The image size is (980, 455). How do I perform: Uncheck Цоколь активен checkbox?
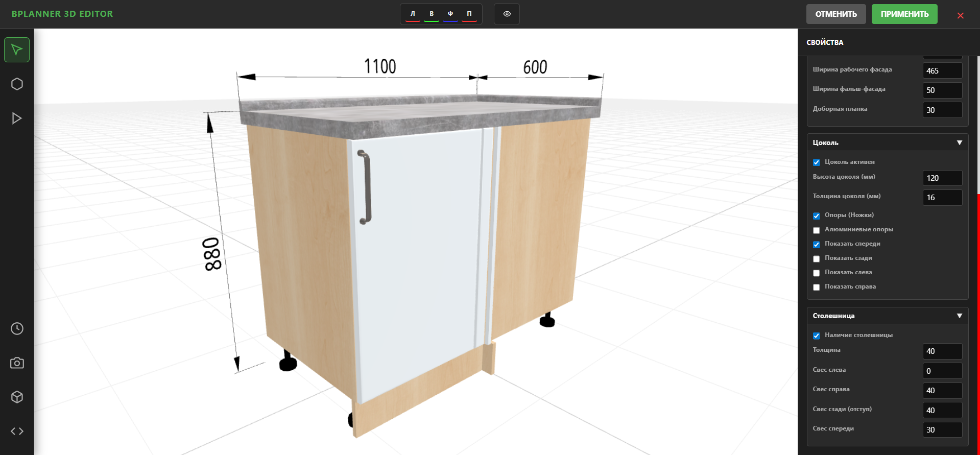817,162
